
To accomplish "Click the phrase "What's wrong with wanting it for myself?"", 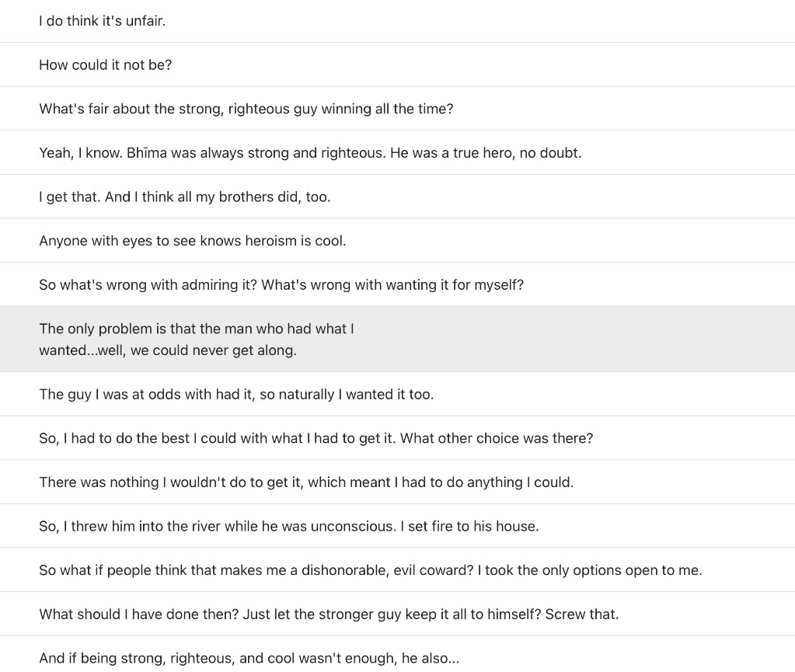I will (x=392, y=285).
